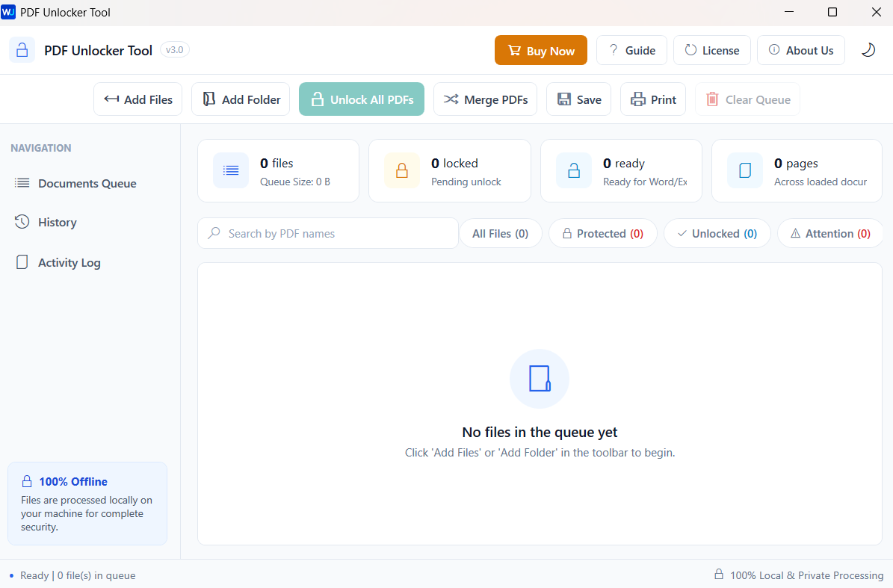Select the Protected (0) filter
893x588 pixels.
602,233
